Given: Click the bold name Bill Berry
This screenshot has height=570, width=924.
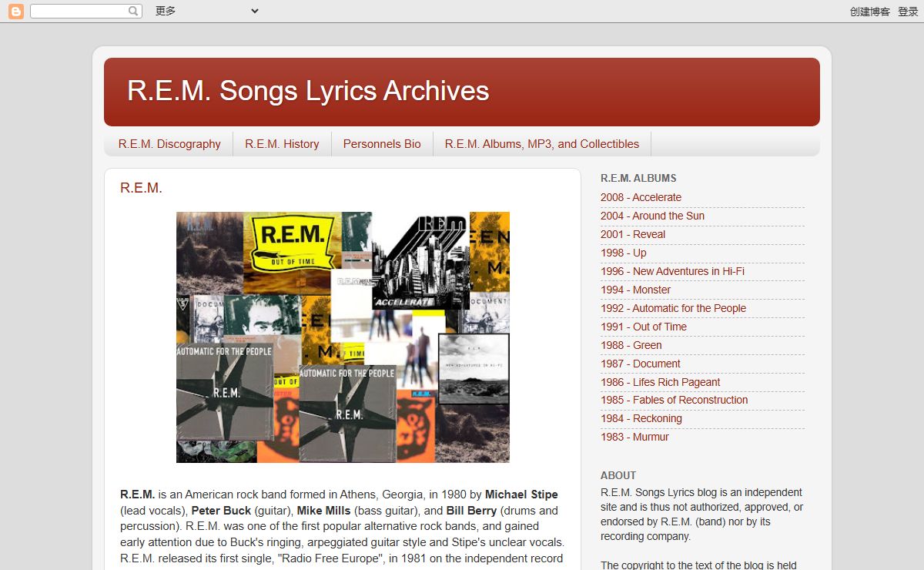Looking at the screenshot, I should tap(471, 511).
